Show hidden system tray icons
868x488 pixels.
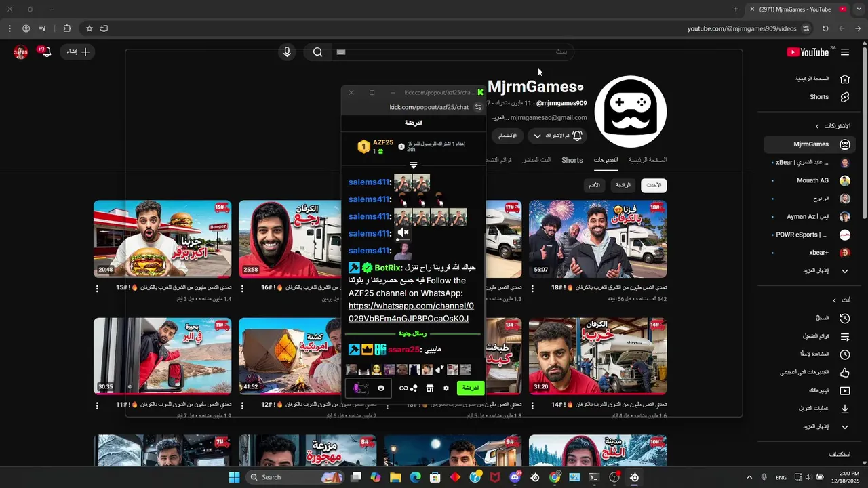click(749, 477)
